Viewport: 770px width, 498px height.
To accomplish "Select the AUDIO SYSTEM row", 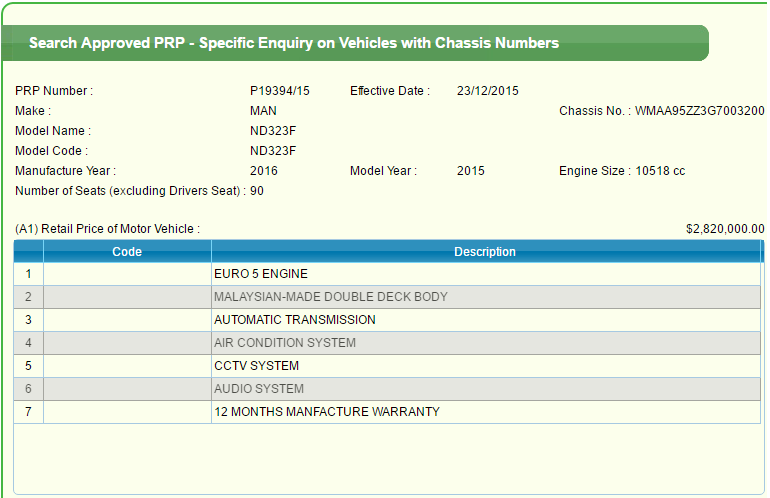I will pos(387,389).
